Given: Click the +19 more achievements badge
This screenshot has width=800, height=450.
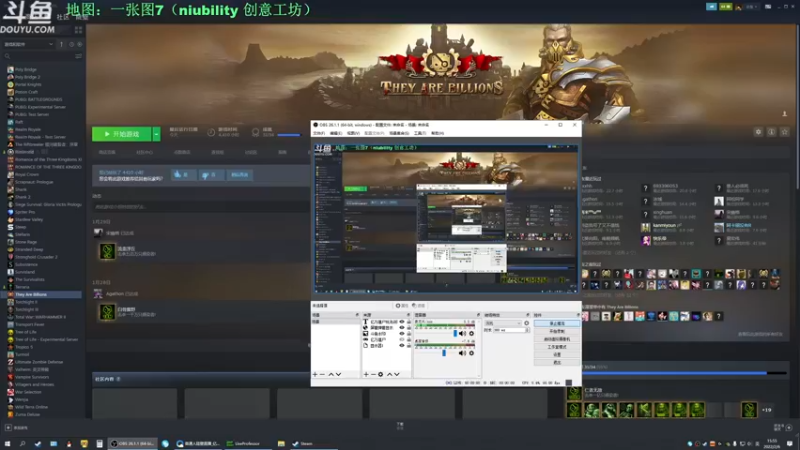Looking at the screenshot, I should pyautogui.click(x=766, y=410).
